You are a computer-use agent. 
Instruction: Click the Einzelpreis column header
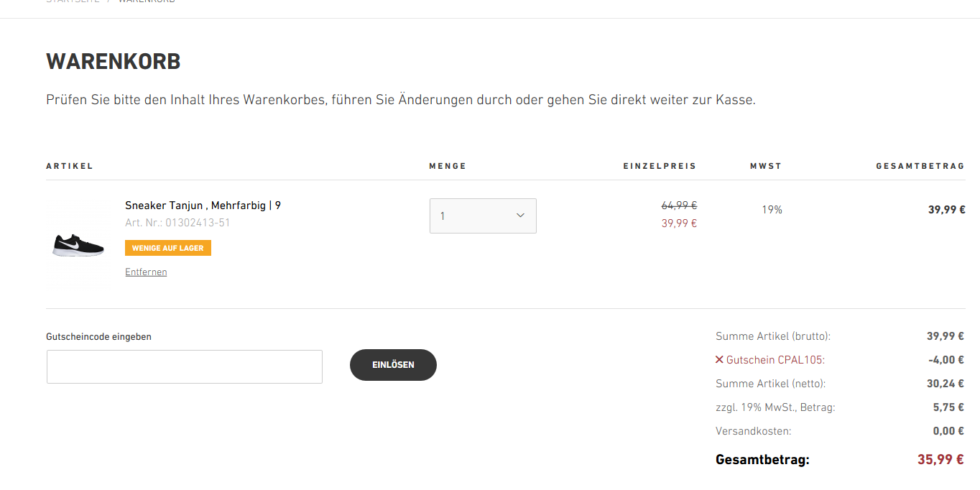click(x=660, y=166)
